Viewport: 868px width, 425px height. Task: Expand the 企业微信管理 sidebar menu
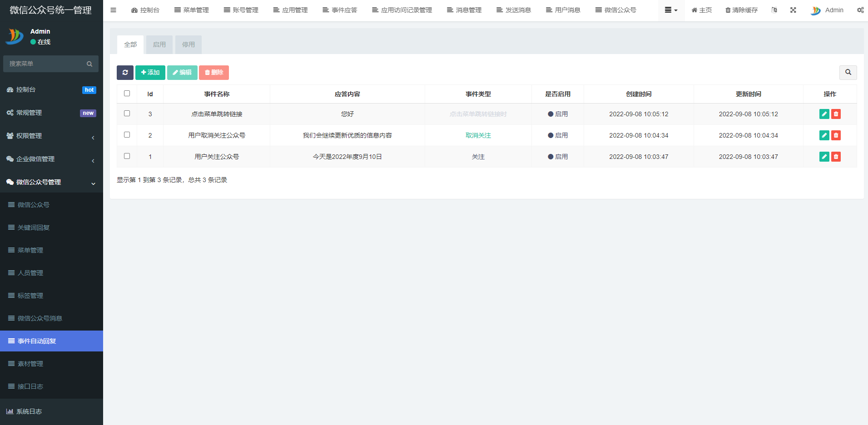click(51, 159)
